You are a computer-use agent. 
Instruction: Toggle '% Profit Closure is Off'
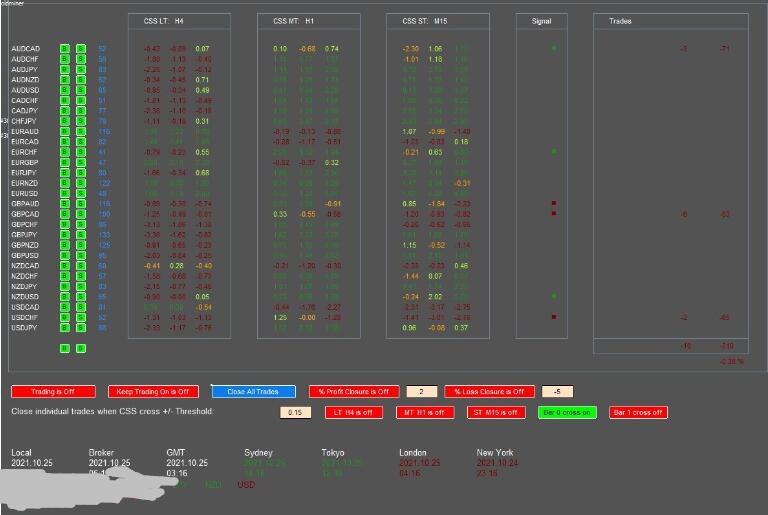354,392
